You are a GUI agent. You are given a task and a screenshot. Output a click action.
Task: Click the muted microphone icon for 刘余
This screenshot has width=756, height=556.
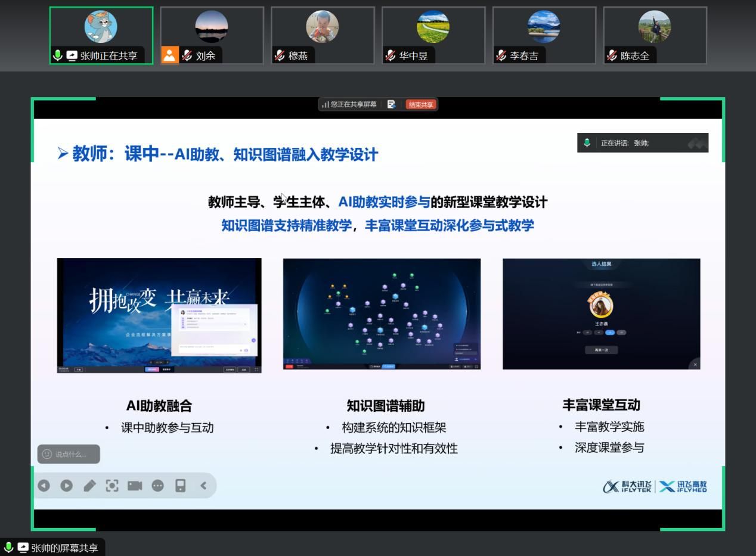187,56
